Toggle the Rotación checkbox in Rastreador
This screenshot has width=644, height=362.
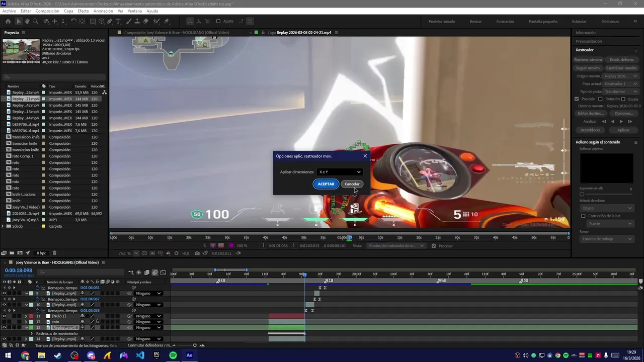pos(600,99)
